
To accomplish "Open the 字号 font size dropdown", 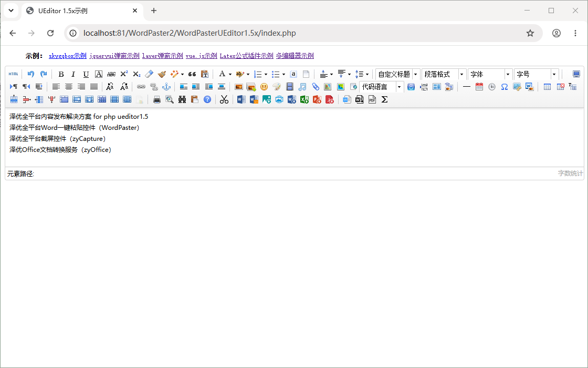I will click(x=536, y=74).
